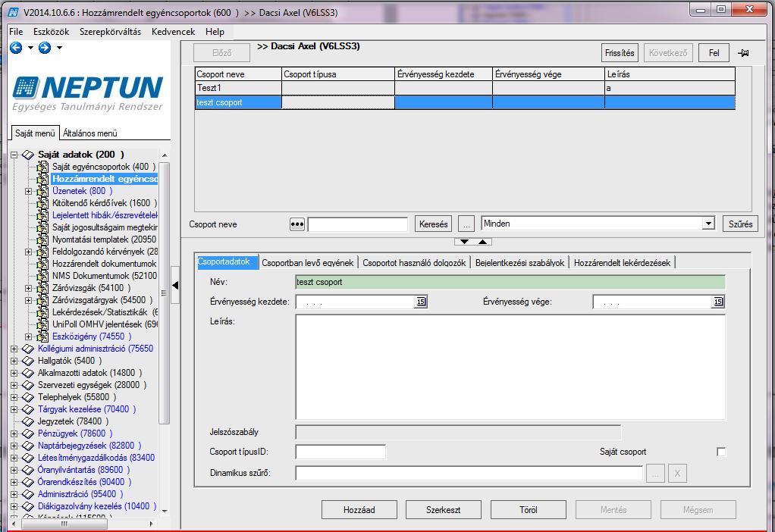Click the NMS Dokumentumok node icon

43,276
